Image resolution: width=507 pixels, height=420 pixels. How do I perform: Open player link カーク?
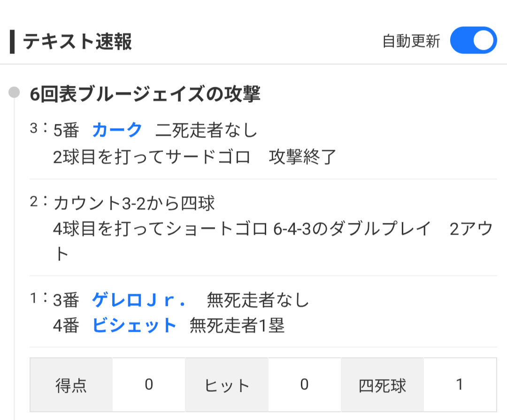[x=117, y=130]
